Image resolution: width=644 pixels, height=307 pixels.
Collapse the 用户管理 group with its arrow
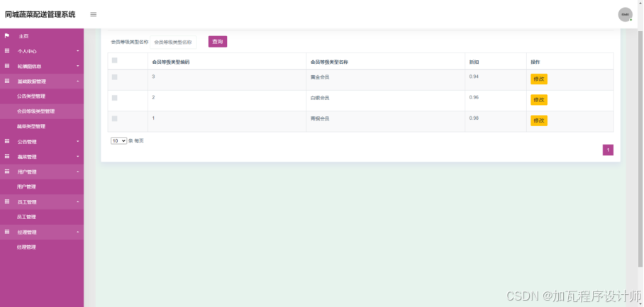77,172
